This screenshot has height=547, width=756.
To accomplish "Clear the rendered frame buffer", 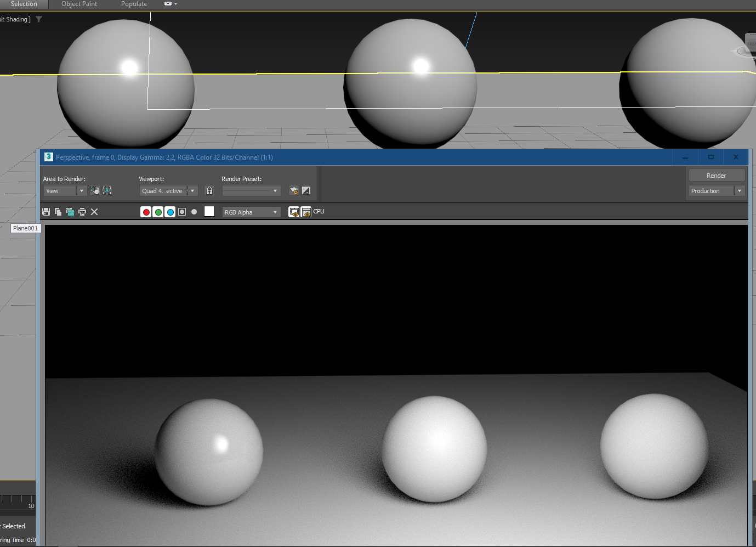I will point(94,211).
